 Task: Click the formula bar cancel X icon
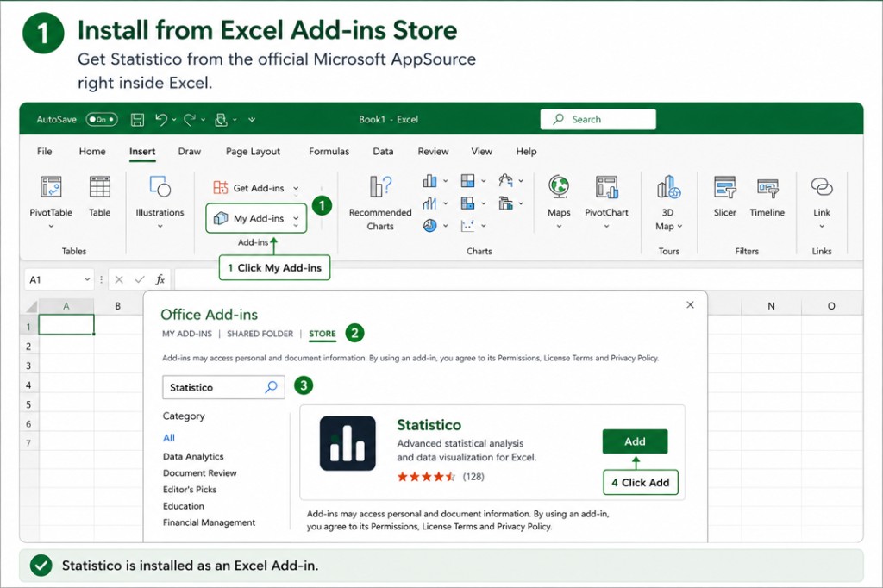119,279
